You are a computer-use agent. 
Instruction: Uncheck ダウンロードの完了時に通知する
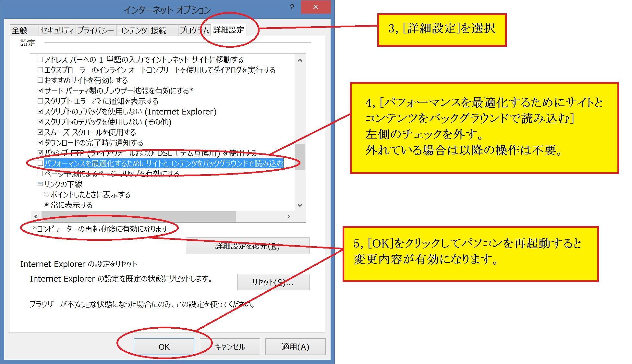[40, 142]
